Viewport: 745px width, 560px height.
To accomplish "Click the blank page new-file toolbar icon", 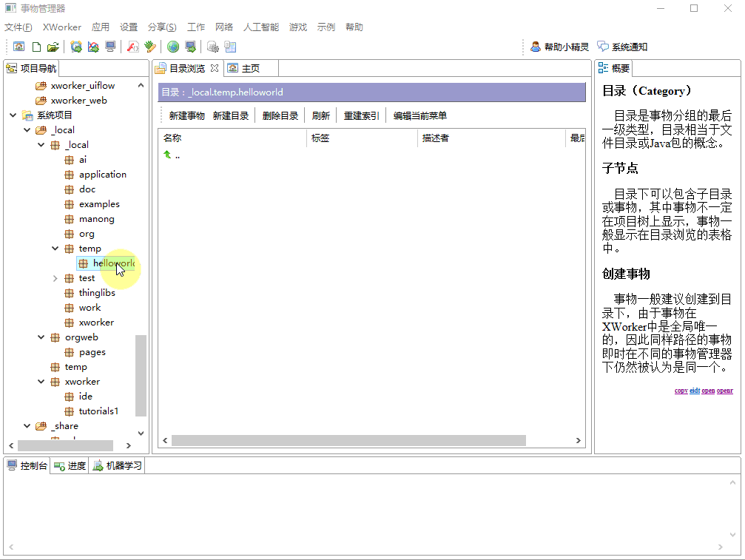I will [x=36, y=47].
